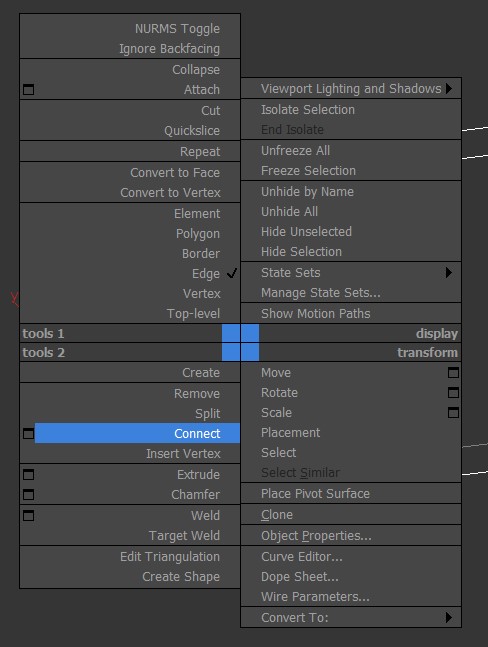Screen dimensions: 488x647
Task: Expand Viewport Lighting and Shadows submenu arrow
Action: tap(449, 88)
